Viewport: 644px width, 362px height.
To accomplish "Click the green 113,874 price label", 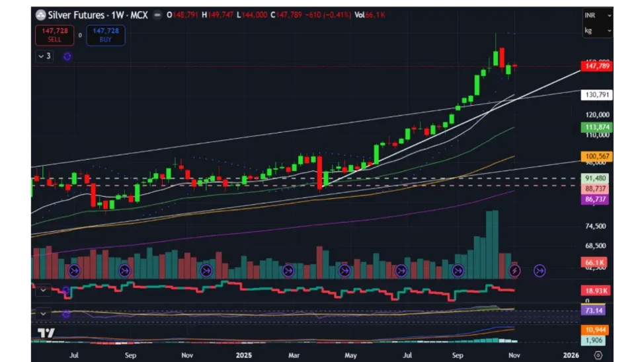I will click(597, 127).
